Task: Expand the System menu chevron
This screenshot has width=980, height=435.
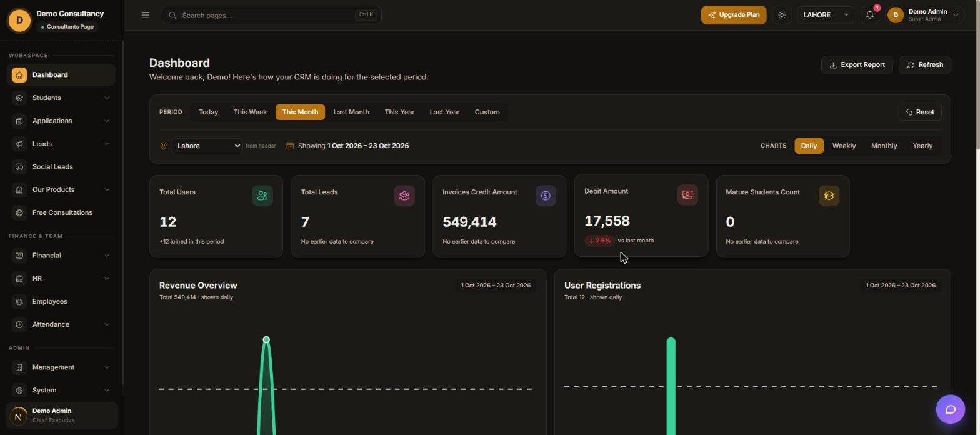Action: click(107, 390)
